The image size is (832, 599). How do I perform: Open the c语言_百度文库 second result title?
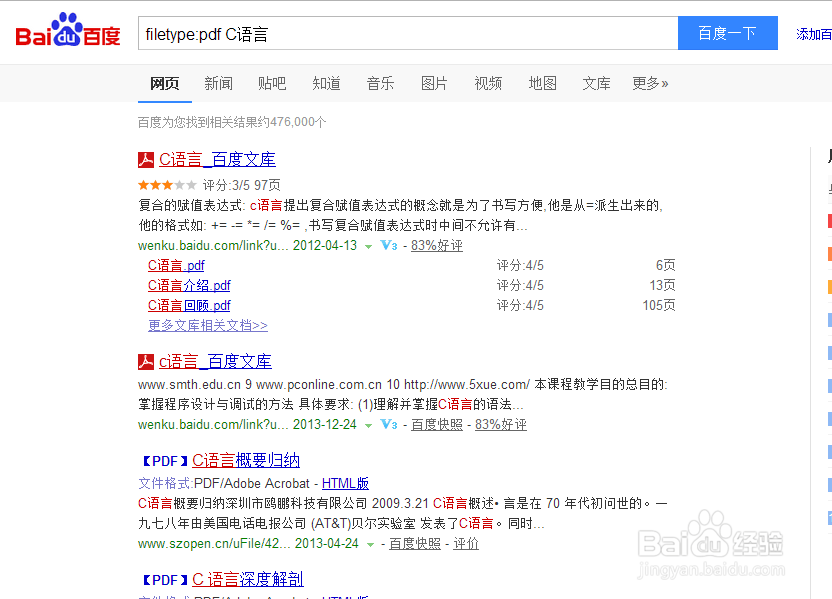[215, 361]
